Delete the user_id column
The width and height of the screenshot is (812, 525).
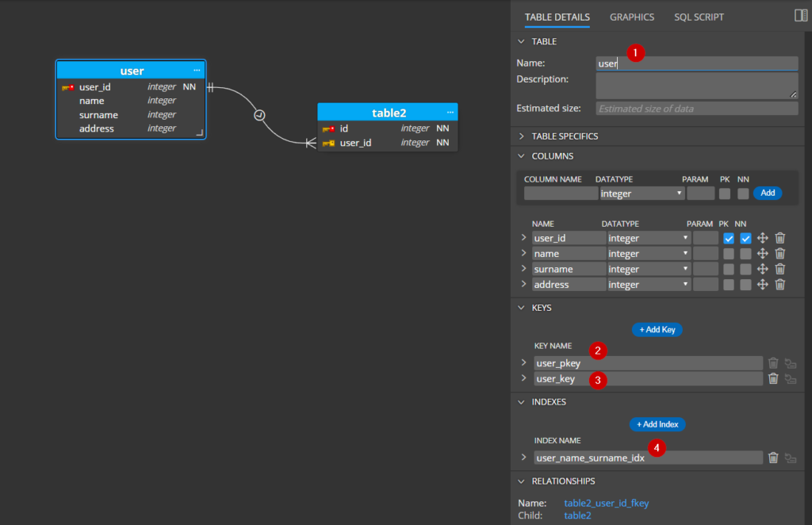point(780,238)
